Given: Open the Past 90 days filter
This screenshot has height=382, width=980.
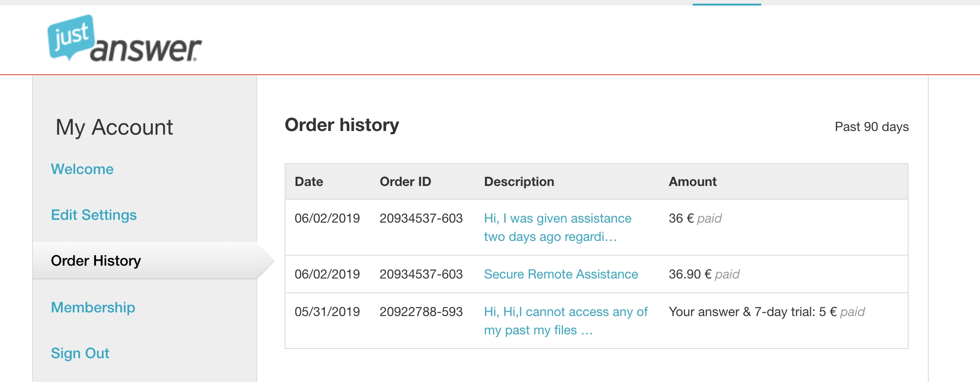Looking at the screenshot, I should (x=872, y=126).
